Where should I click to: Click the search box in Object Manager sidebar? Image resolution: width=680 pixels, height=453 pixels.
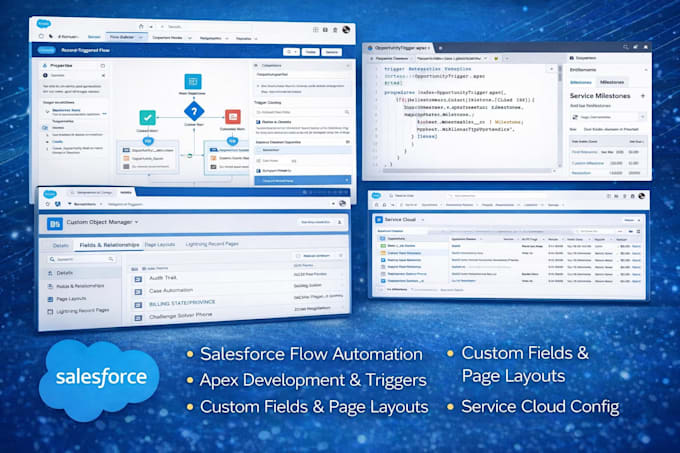point(82,259)
